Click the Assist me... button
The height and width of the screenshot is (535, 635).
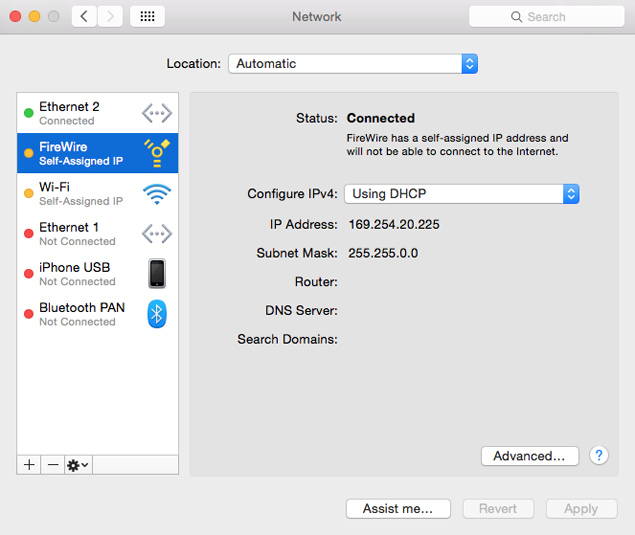point(398,509)
